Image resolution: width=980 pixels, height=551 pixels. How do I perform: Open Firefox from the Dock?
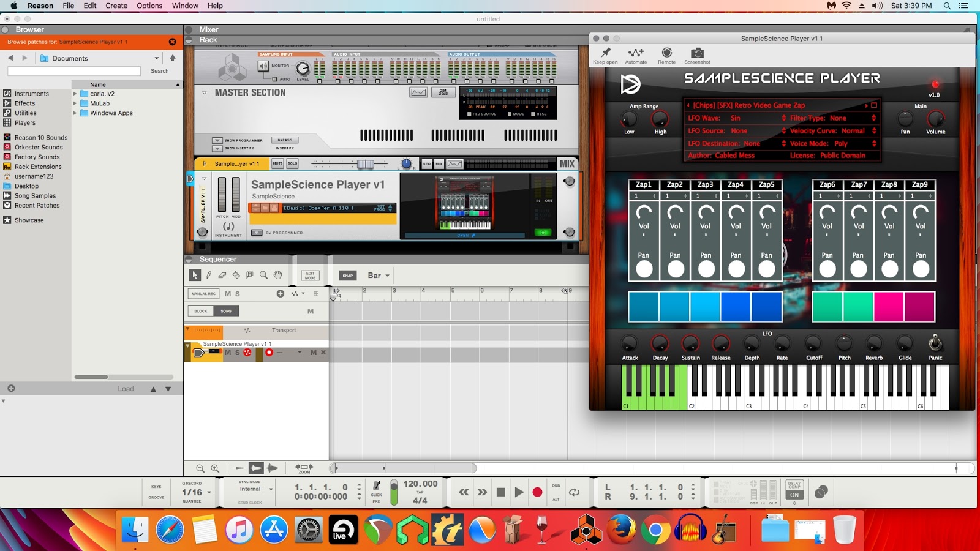point(621,530)
